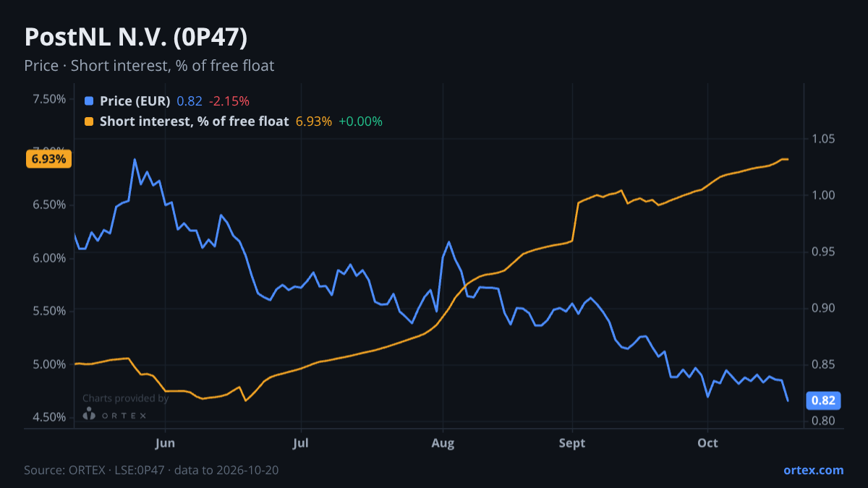This screenshot has width=868, height=488.
Task: Click the Aug x-axis label
Action: (443, 443)
